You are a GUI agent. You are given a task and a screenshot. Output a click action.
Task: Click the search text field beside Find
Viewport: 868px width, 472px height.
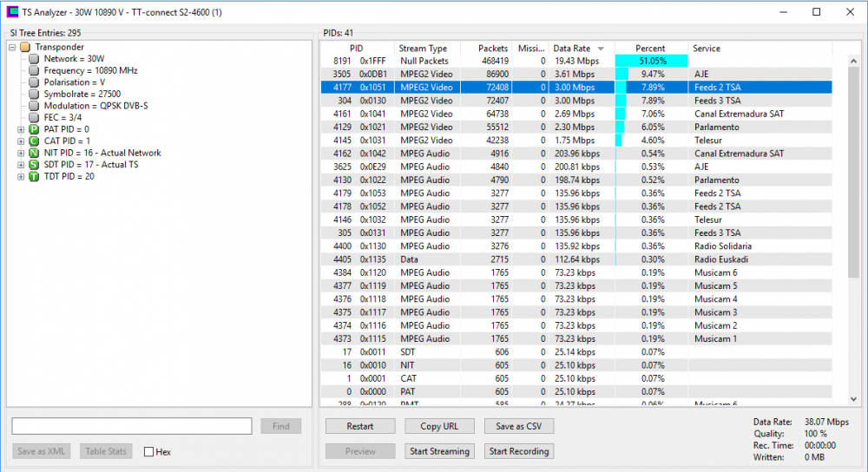tap(132, 426)
